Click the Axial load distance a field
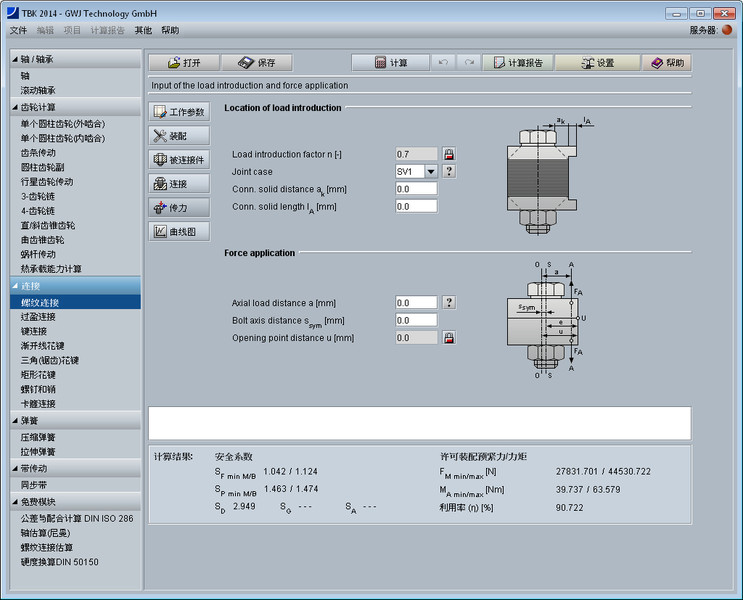 point(416,302)
